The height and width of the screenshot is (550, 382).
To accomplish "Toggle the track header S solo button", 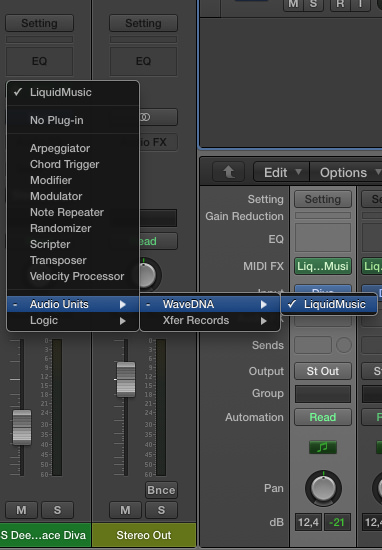I will (313, 4).
